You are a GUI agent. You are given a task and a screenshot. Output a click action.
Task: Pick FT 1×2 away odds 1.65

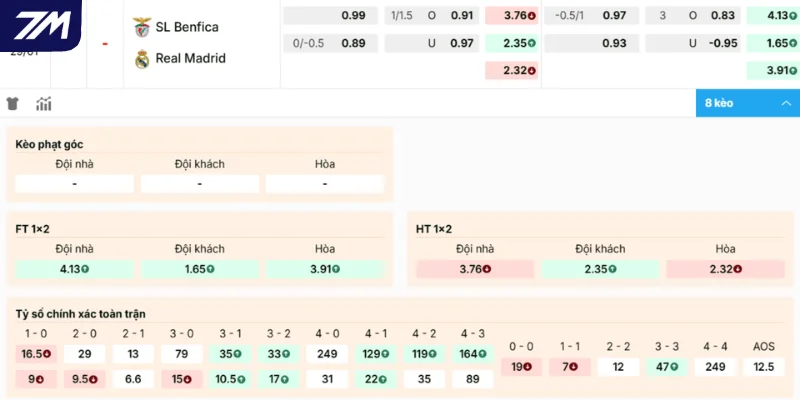tap(200, 269)
